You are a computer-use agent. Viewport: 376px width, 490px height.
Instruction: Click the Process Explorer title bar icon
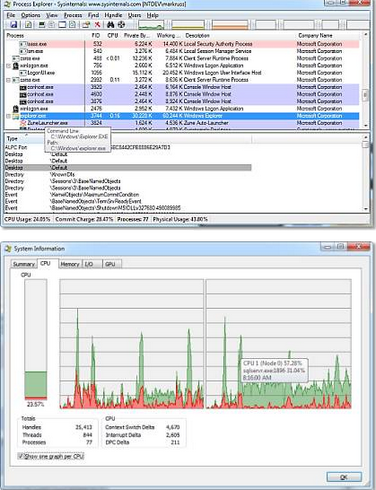pos(8,4)
